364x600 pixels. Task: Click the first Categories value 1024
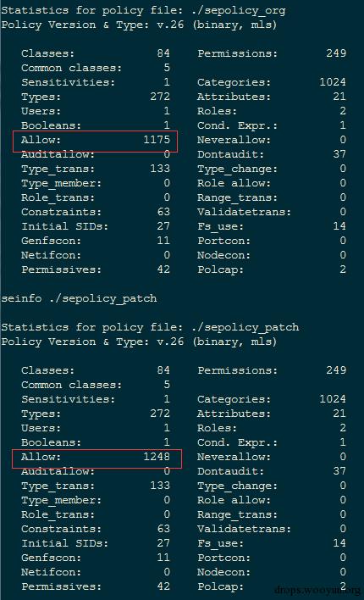click(x=333, y=82)
